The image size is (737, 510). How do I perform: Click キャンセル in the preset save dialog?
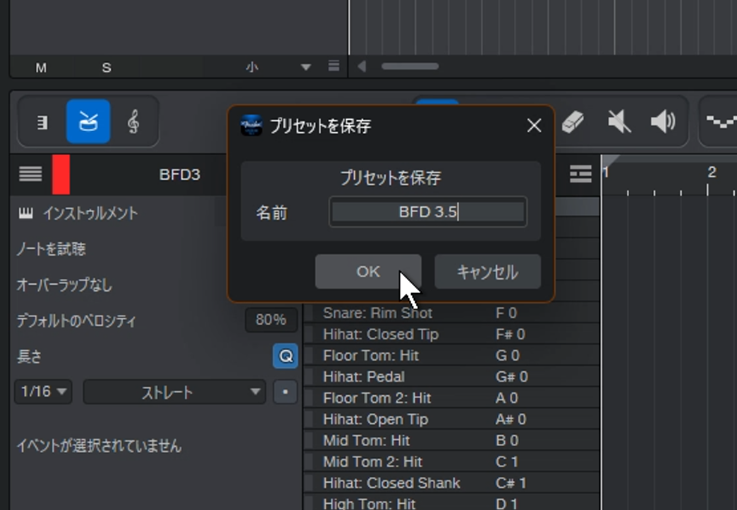pos(487,272)
